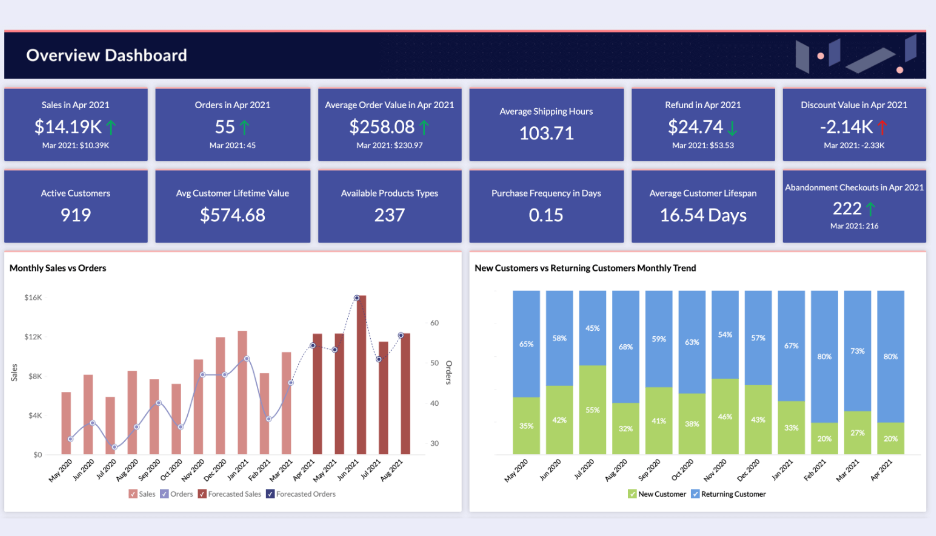This screenshot has width=936, height=536.
Task: Select the up arrow in Abandonment Checkouts card
Action: point(870,209)
